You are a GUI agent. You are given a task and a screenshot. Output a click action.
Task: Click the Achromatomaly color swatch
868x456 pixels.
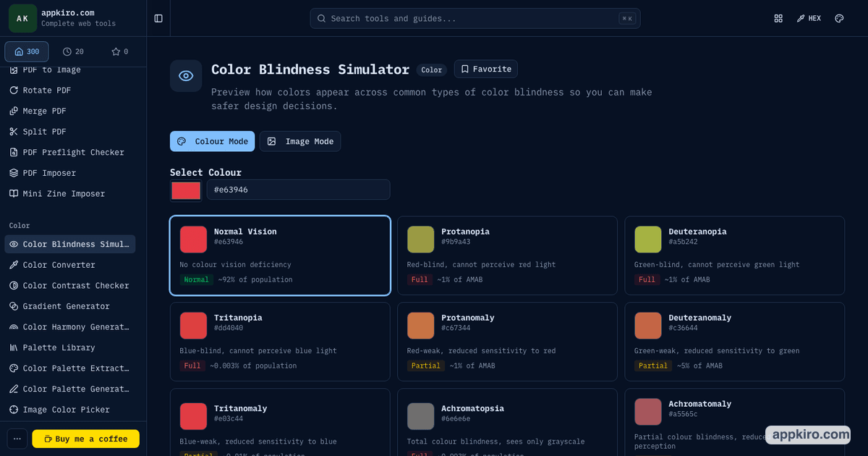coord(648,412)
